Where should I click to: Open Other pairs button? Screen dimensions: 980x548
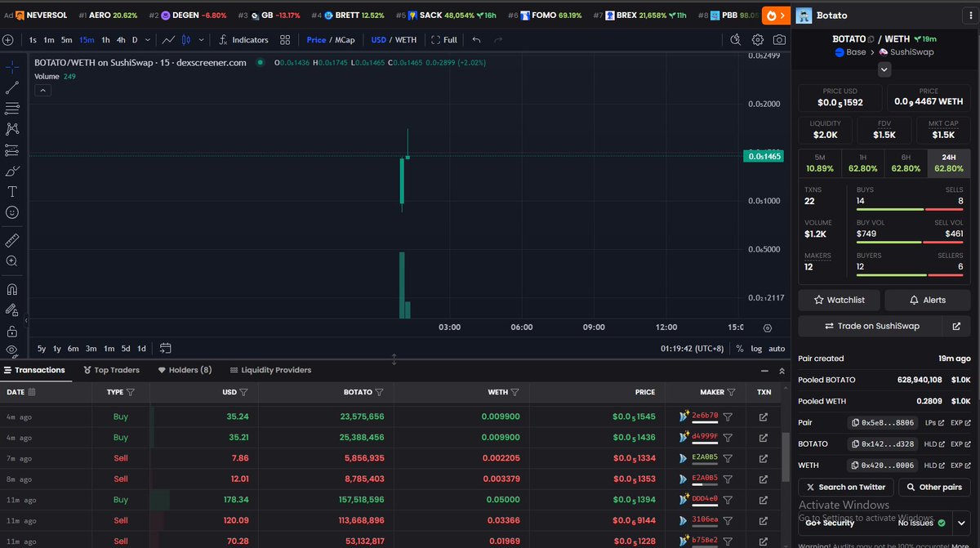(934, 487)
